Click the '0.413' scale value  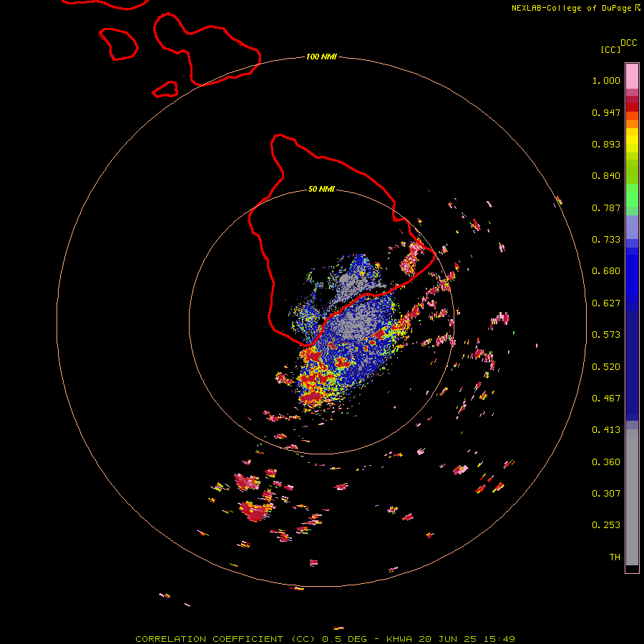coord(606,430)
